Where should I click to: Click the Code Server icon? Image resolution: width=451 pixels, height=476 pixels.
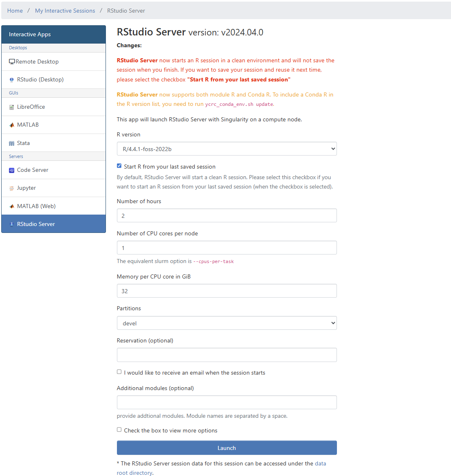(x=12, y=170)
